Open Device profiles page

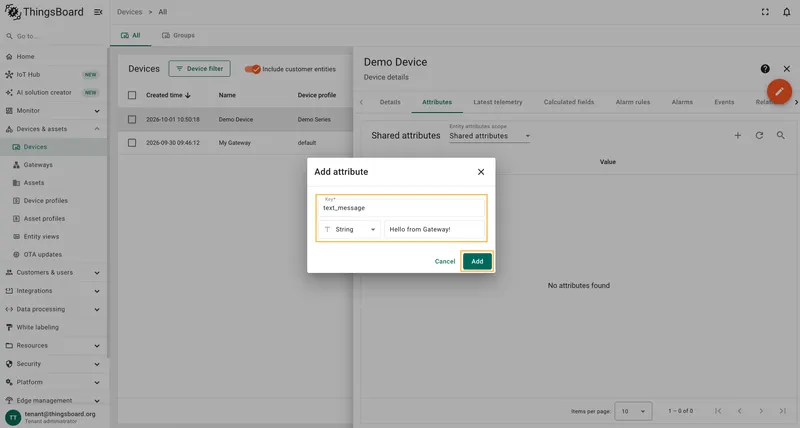point(54,200)
